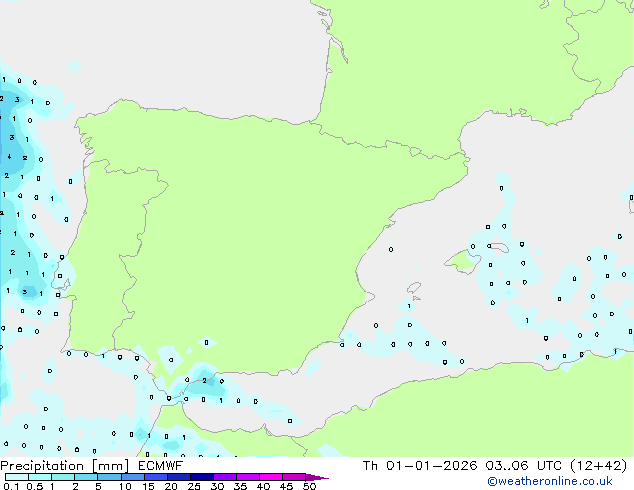The image size is (634, 490).
Task: Click the 45–50 mm legend color box
Action: point(294,477)
